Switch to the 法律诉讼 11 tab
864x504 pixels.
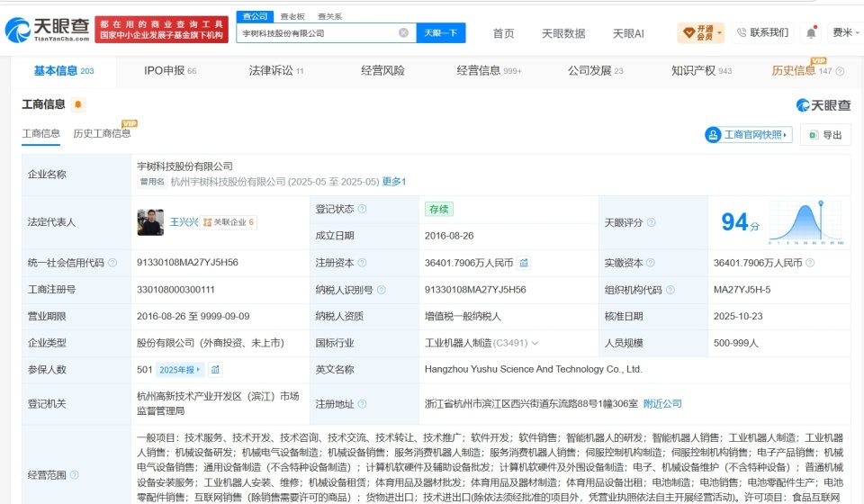click(x=276, y=70)
